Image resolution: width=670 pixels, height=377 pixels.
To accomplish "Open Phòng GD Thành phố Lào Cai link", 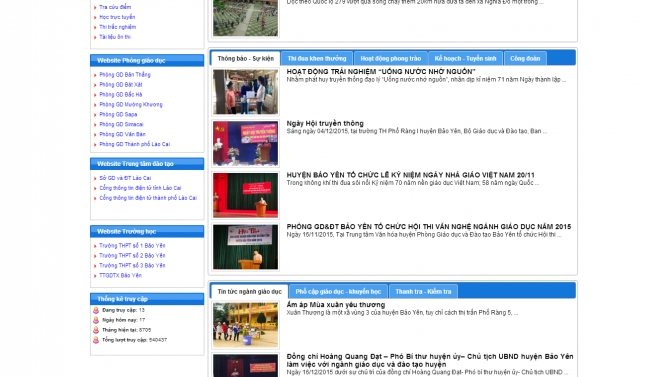I will [134, 144].
